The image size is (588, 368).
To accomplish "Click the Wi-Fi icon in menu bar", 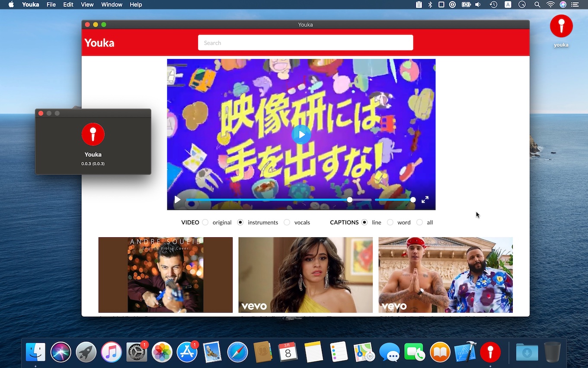I will tap(550, 4).
